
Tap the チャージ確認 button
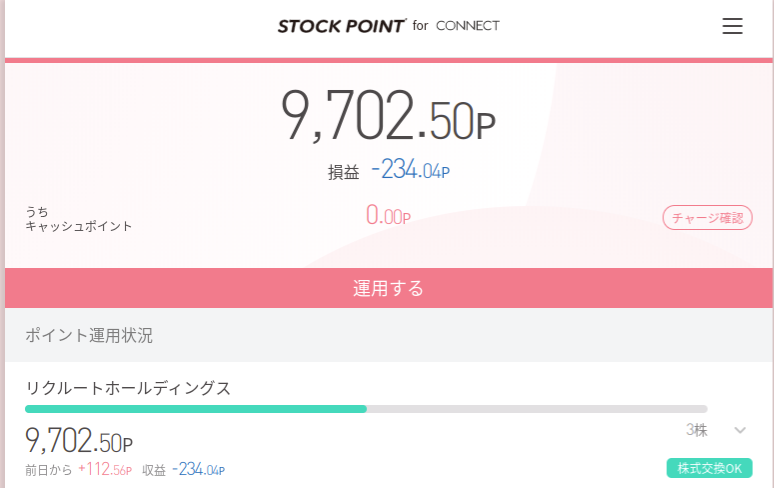(x=707, y=218)
